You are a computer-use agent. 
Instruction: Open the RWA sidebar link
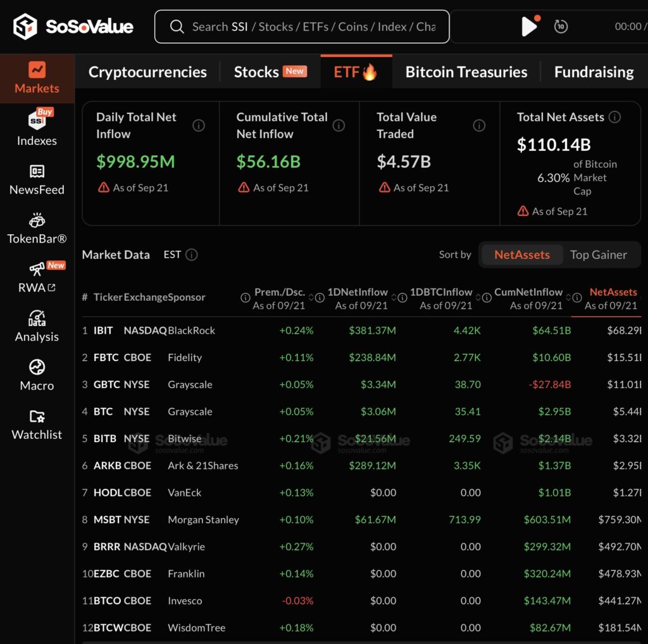pos(37,278)
